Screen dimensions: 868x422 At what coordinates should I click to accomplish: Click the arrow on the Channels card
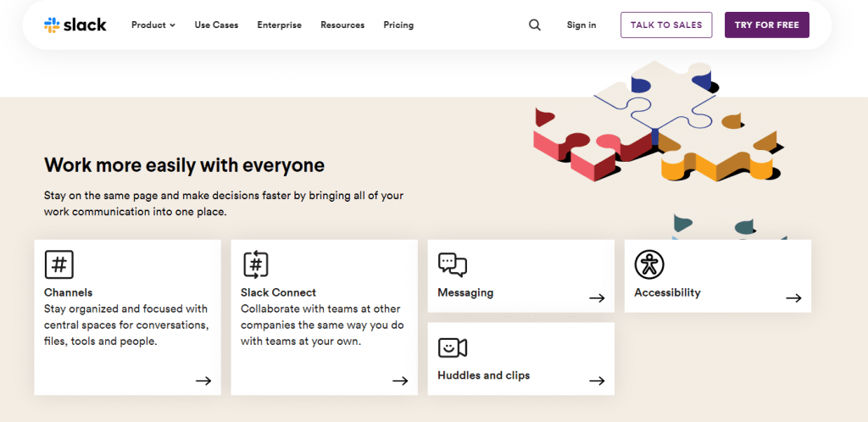pyautogui.click(x=203, y=380)
